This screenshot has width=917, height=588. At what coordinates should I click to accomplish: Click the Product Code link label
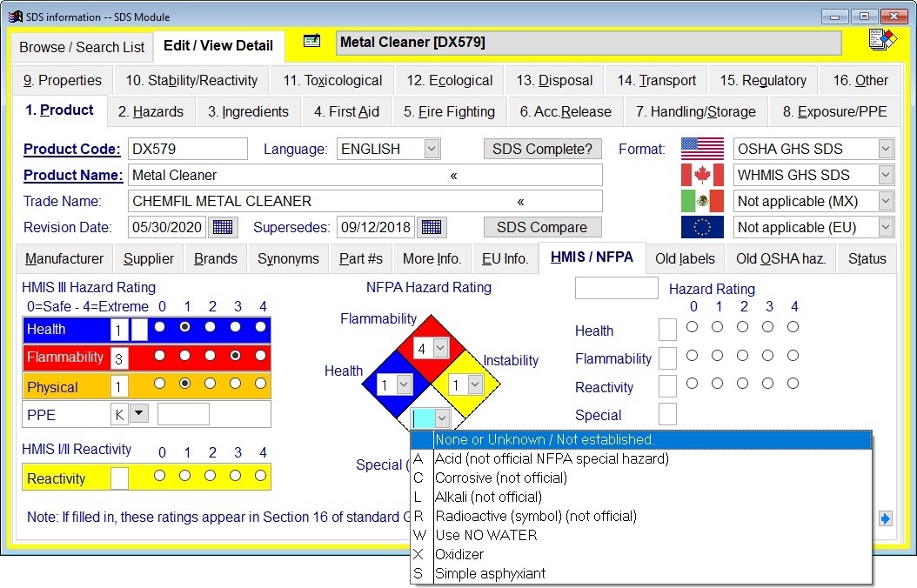(72, 149)
